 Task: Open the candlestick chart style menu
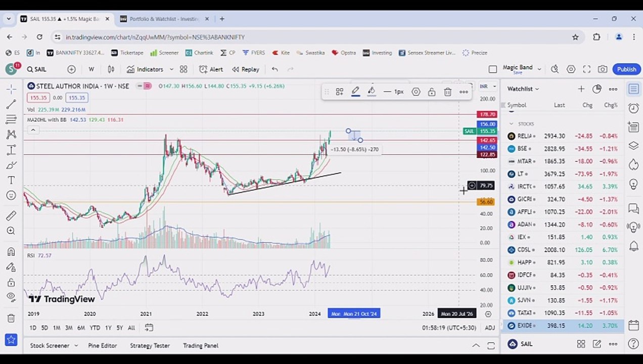pos(111,69)
